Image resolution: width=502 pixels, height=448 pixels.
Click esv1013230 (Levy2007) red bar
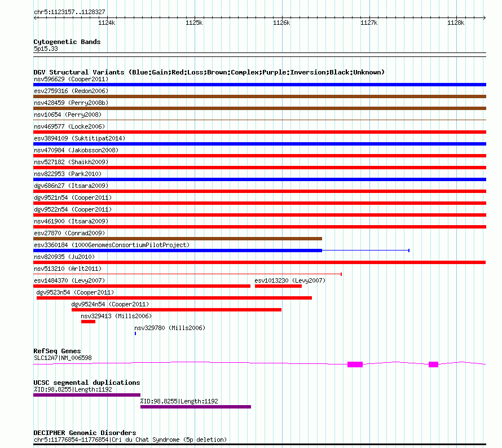[278, 286]
